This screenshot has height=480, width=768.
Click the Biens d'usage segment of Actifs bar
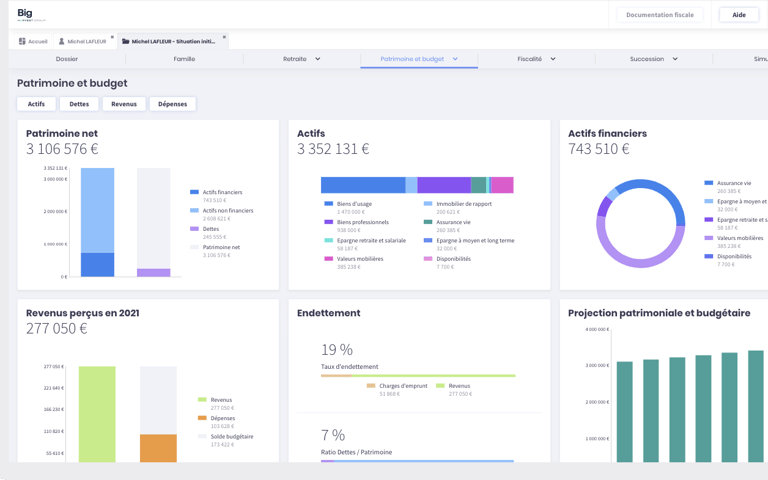[363, 185]
